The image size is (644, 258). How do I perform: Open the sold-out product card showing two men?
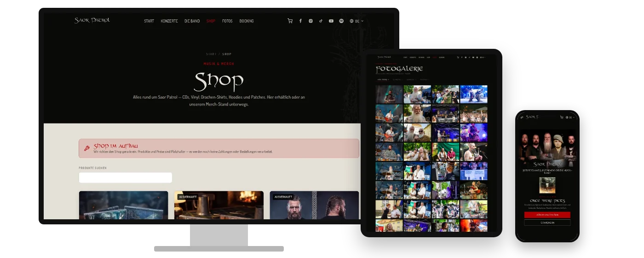[314, 205]
